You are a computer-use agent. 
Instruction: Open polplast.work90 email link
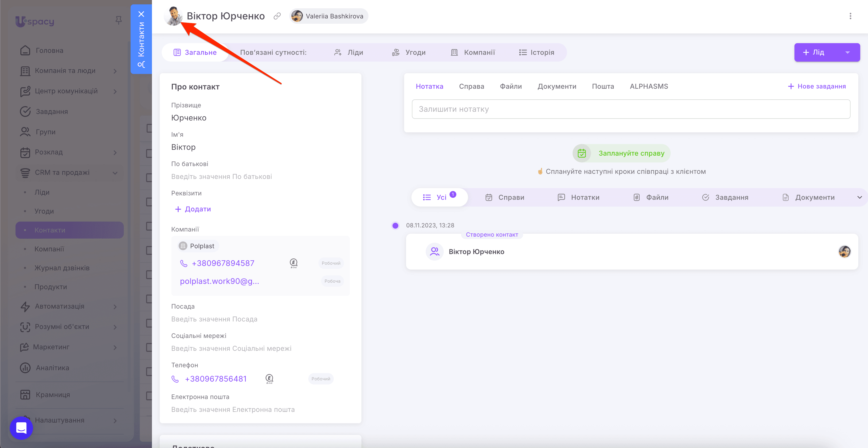[219, 281]
